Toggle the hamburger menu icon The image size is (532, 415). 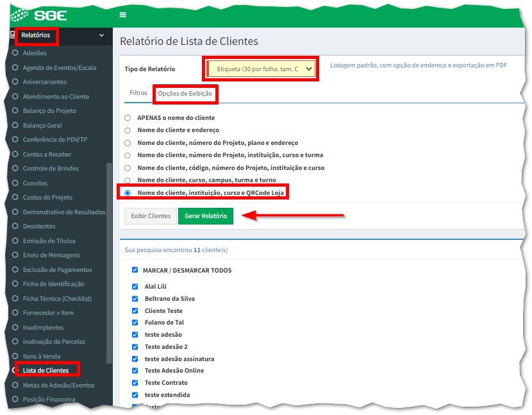[x=123, y=15]
